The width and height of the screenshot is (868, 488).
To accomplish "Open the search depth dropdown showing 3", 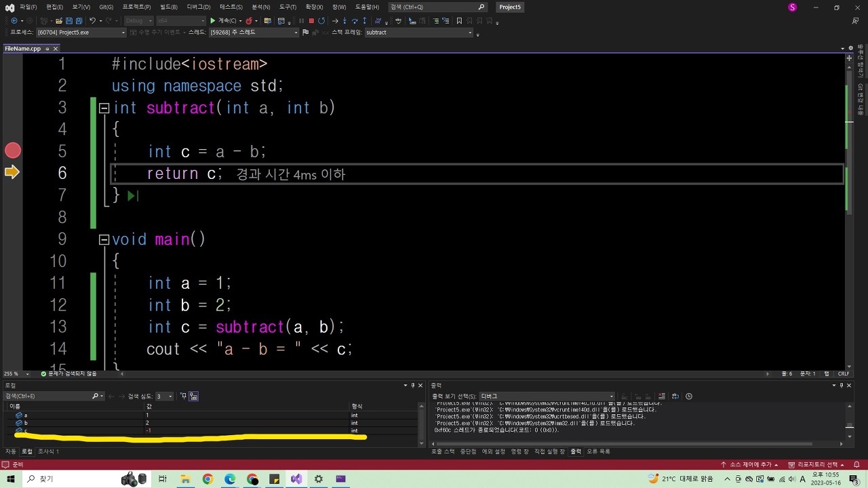I will (x=164, y=396).
